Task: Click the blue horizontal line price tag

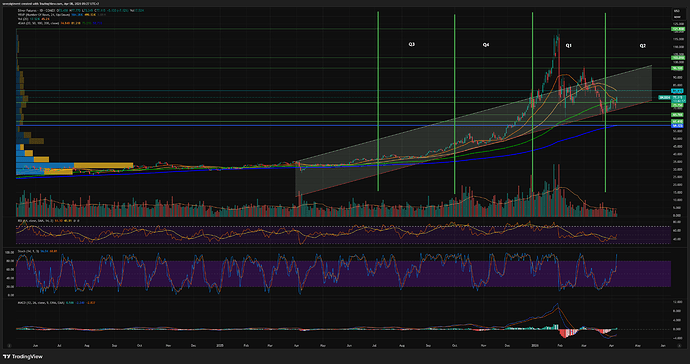Action: coord(677,126)
